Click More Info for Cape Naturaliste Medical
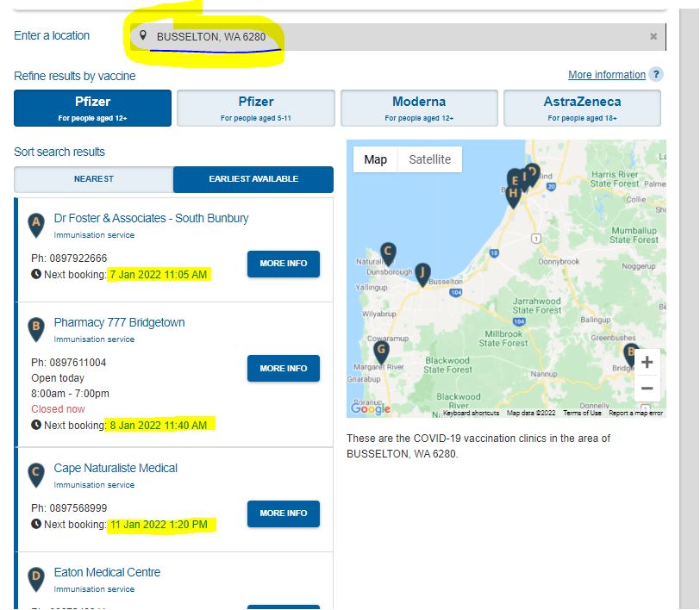This screenshot has height=610, width=700. pos(284,514)
